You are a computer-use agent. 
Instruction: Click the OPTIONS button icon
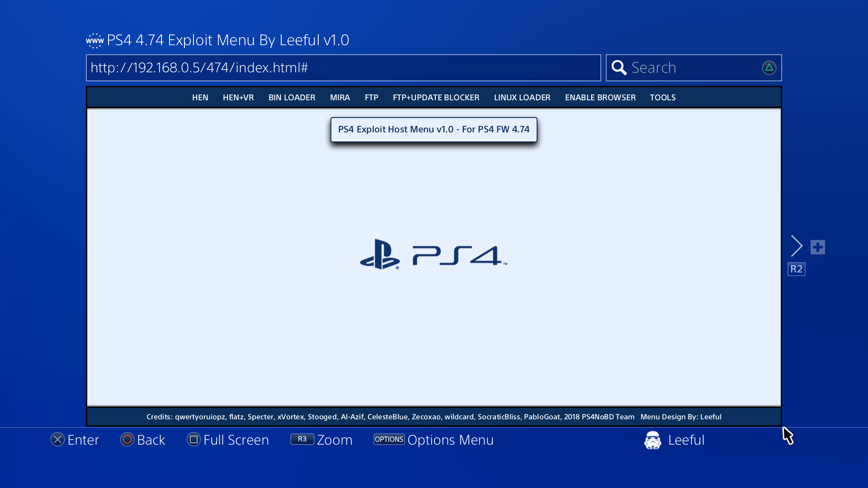(x=389, y=439)
